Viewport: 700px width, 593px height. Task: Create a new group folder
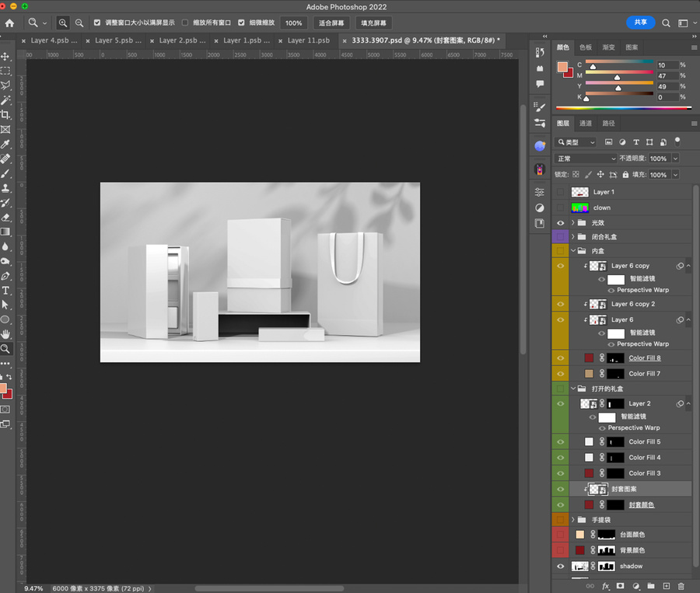pos(651,586)
